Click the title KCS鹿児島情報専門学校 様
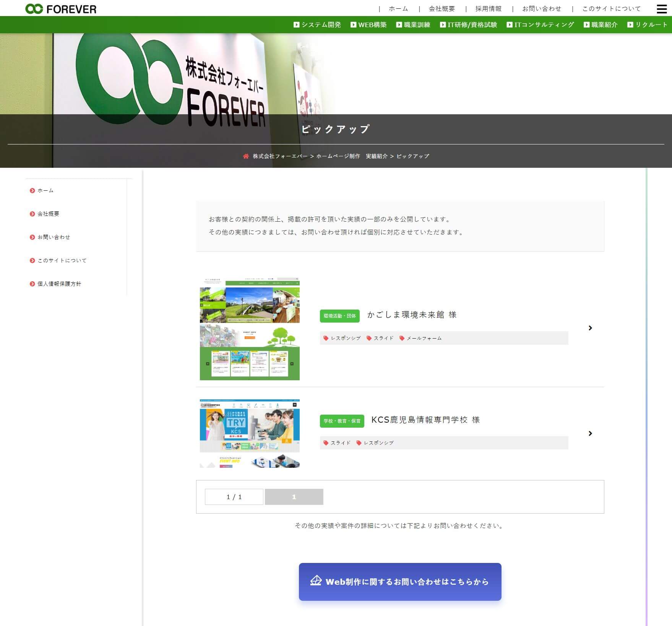Screen dimensions: 672x626 tap(425, 420)
